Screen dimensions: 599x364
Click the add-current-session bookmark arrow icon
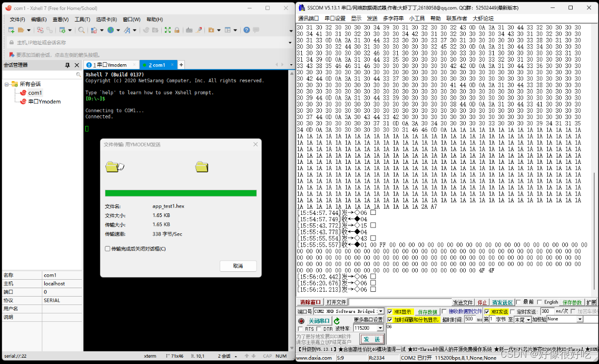point(12,55)
